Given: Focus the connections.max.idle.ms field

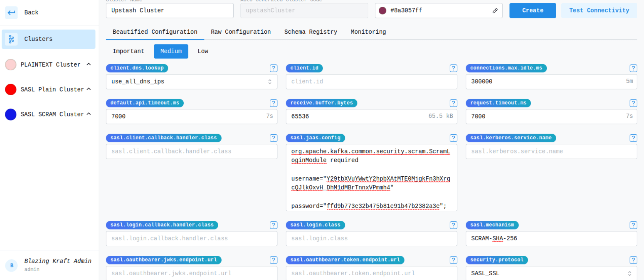Looking at the screenshot, I should [x=552, y=82].
